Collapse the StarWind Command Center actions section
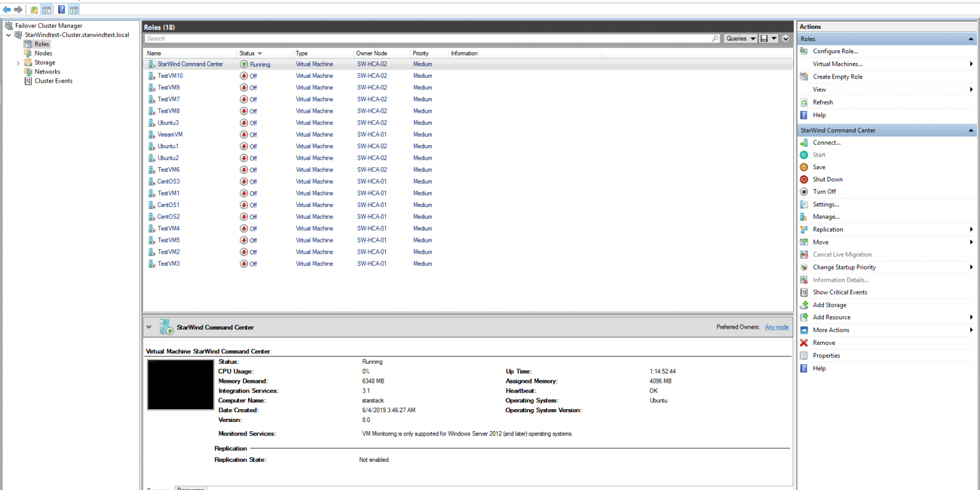 (971, 130)
